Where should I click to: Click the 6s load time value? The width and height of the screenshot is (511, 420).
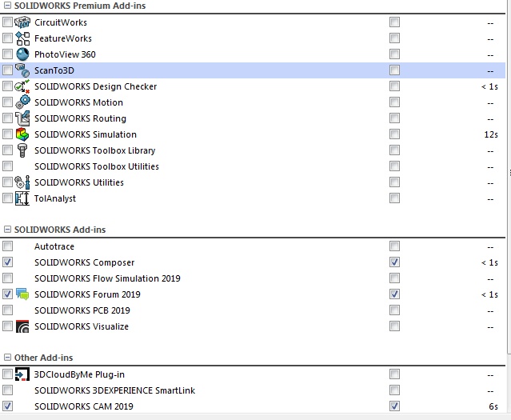pos(493,406)
